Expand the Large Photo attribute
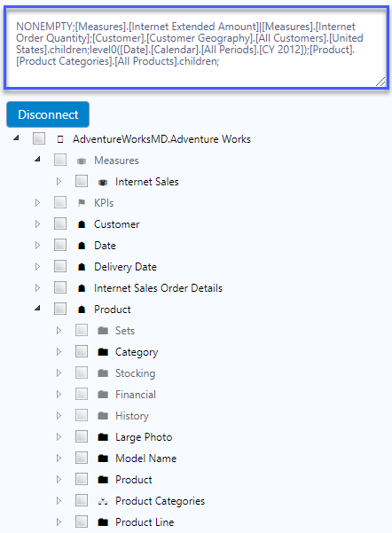This screenshot has height=533, width=392. (x=59, y=437)
